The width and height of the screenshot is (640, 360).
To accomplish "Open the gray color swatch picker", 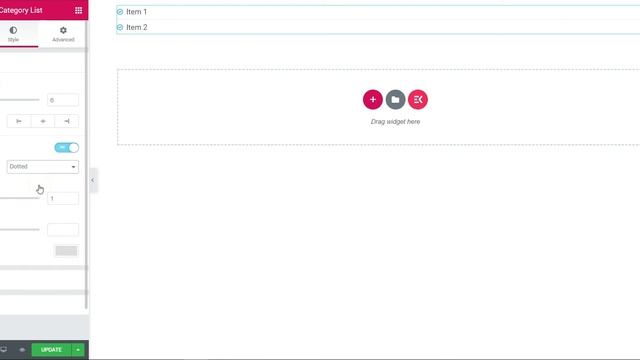I will pyautogui.click(x=66, y=251).
